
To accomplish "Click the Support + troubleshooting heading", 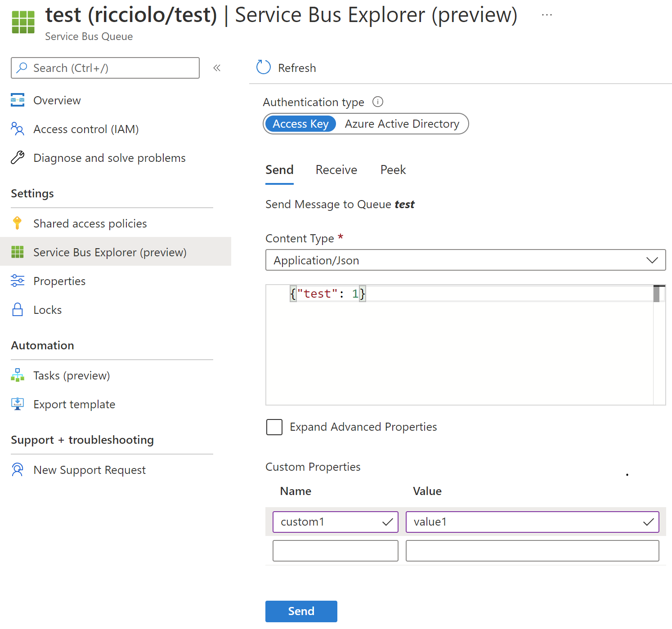I will (x=82, y=440).
